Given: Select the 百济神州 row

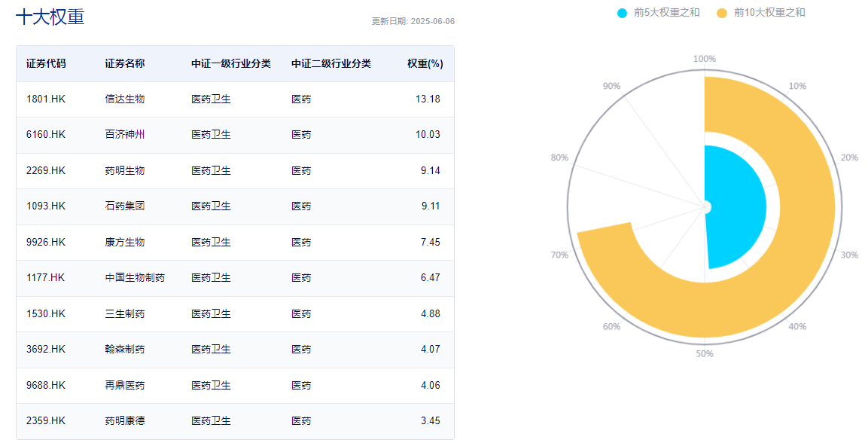Looking at the screenshot, I should click(x=236, y=135).
